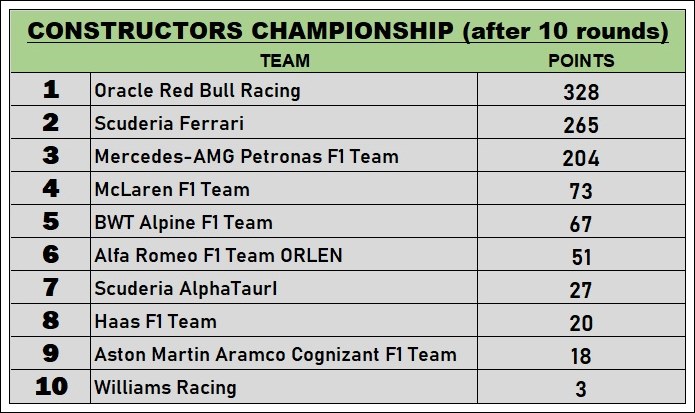The width and height of the screenshot is (695, 413).
Task: Select the Haas F1 Team cell
Action: [155, 322]
